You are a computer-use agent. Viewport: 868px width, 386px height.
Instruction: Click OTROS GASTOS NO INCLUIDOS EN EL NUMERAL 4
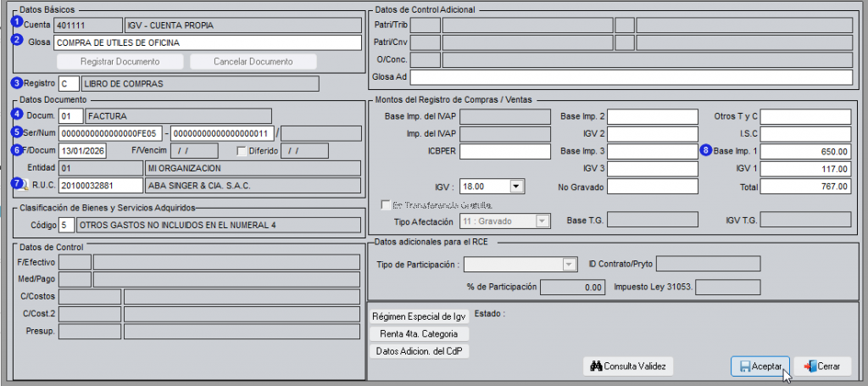click(x=177, y=226)
